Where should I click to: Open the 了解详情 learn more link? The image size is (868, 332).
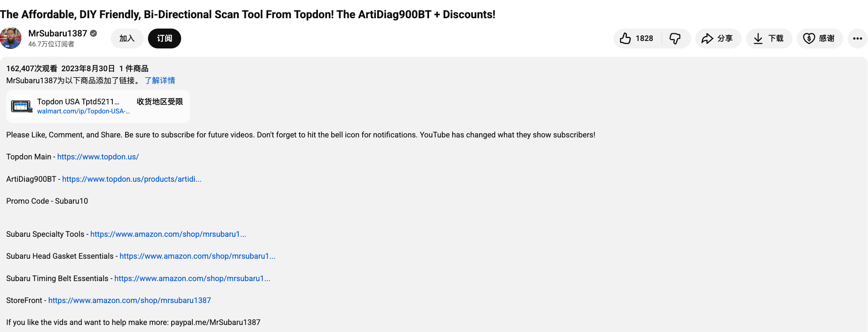[x=160, y=80]
